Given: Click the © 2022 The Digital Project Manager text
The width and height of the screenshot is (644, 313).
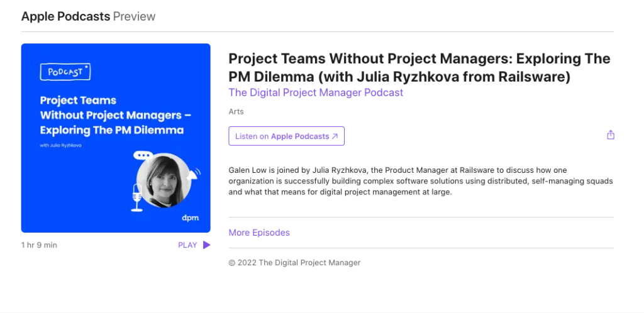Looking at the screenshot, I should (x=294, y=263).
